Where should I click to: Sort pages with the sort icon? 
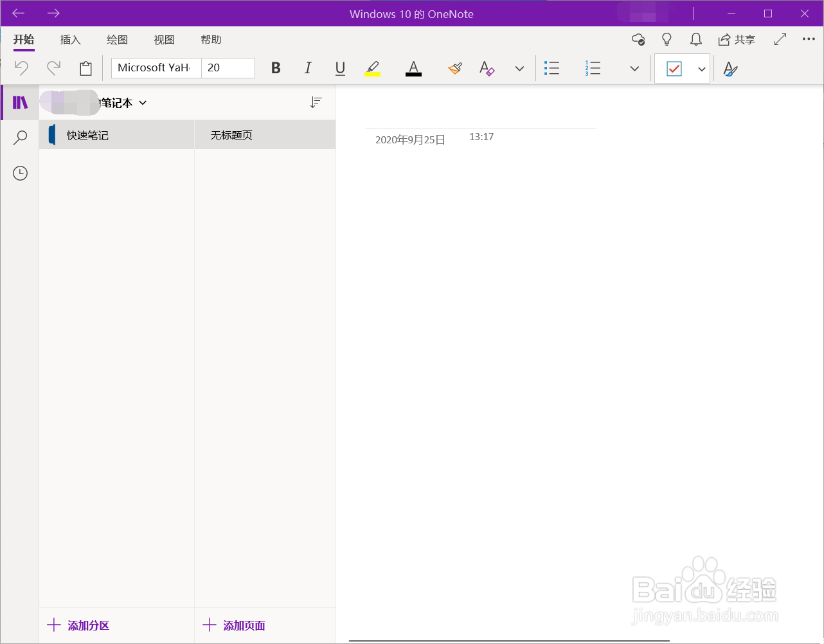click(x=316, y=102)
